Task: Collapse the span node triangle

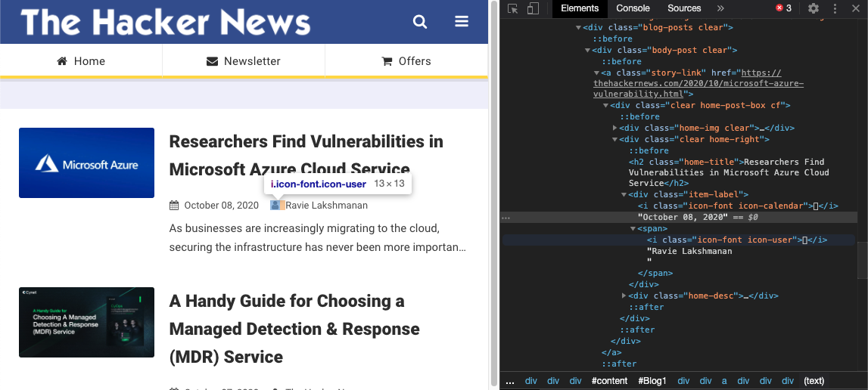Action: click(633, 228)
